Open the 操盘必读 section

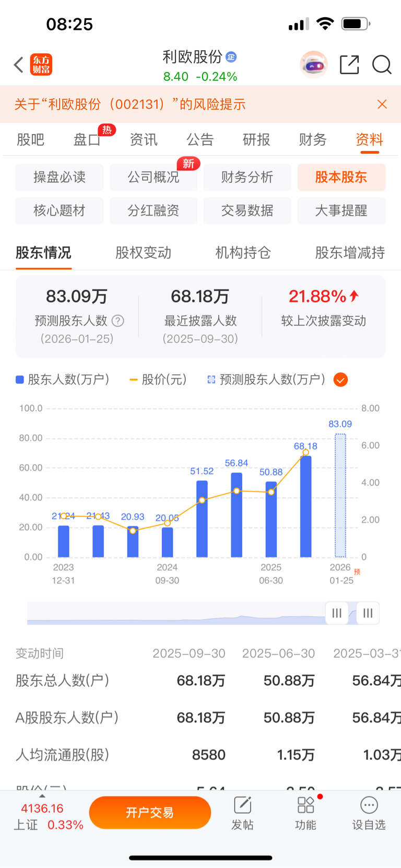[x=60, y=177]
